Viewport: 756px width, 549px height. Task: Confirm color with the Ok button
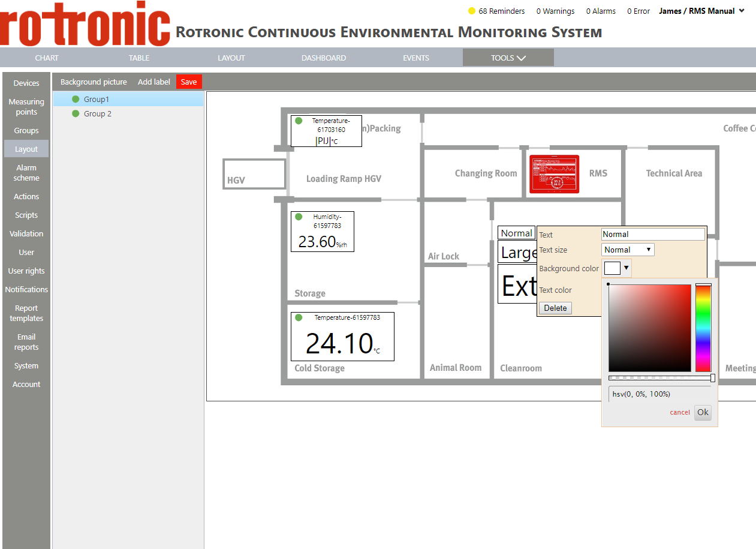703,412
